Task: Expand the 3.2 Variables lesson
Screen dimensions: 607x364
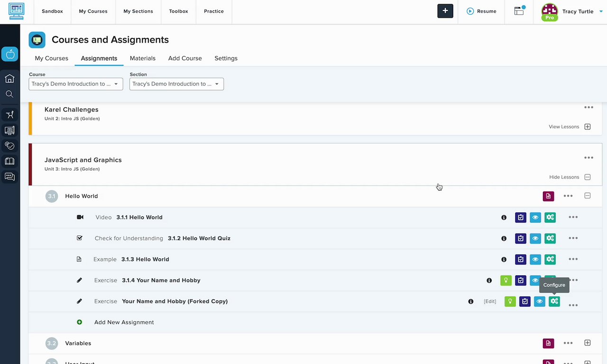Action: tap(588, 343)
